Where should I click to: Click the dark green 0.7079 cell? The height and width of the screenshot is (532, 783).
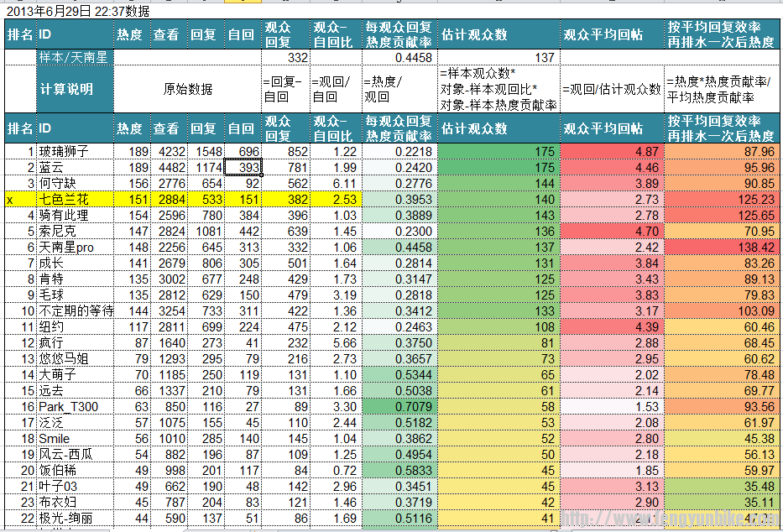(x=399, y=407)
